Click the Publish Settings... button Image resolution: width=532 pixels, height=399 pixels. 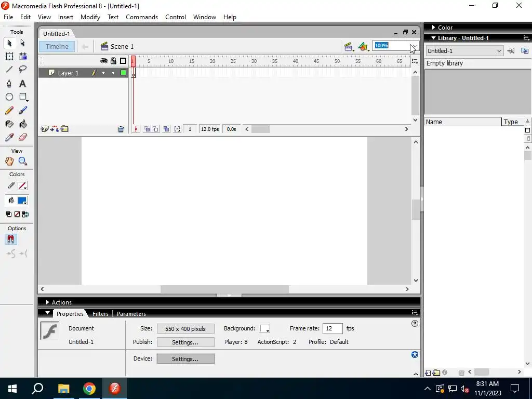coord(185,342)
